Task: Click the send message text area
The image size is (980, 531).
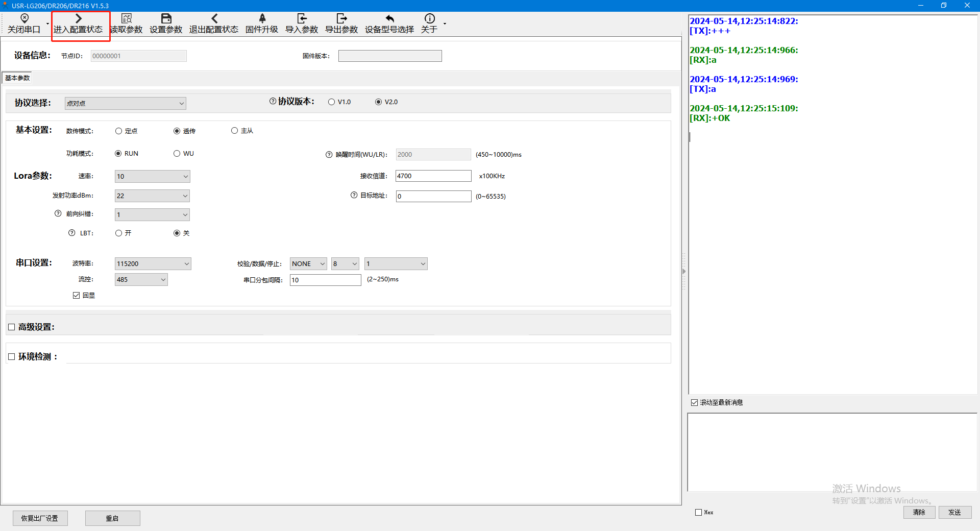Action: [832, 452]
